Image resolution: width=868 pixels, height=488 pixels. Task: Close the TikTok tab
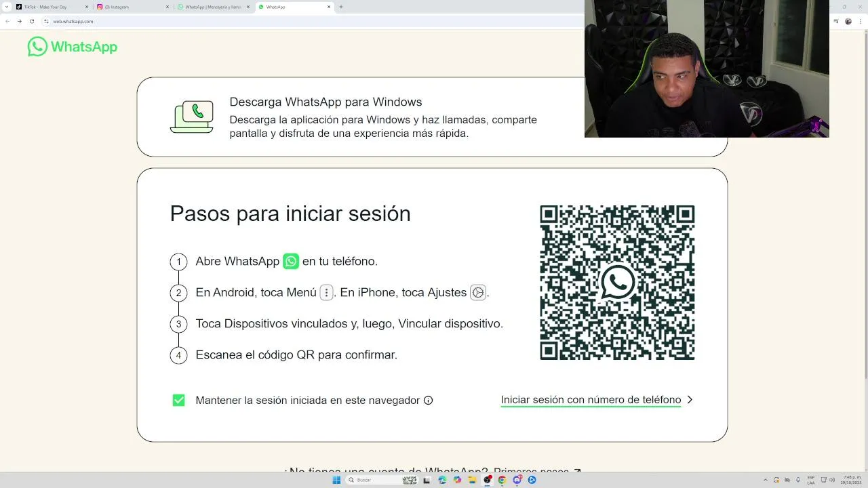[x=87, y=7]
